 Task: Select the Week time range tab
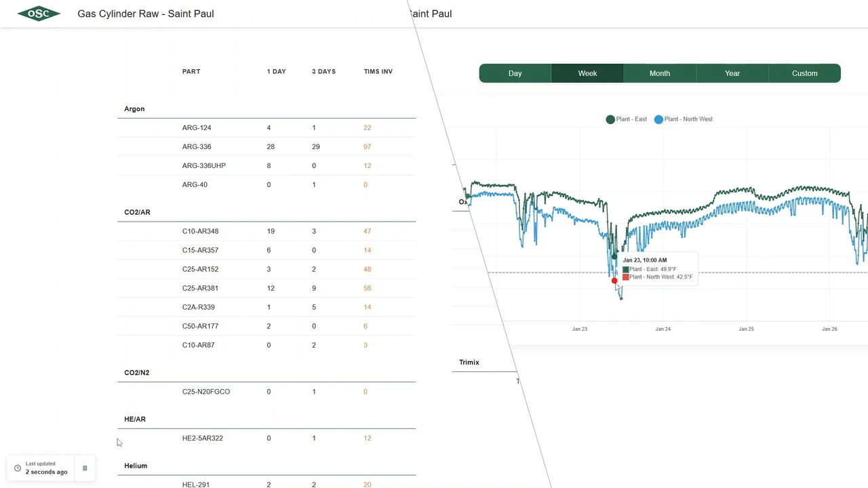[587, 73]
